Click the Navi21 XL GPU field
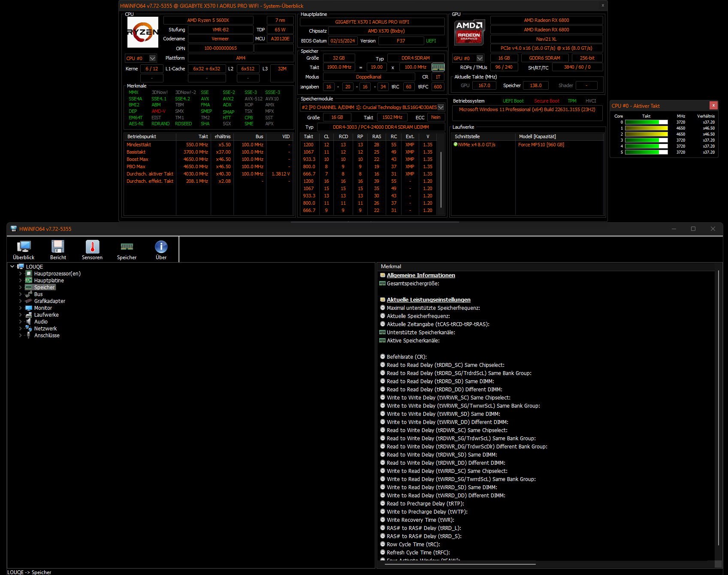Viewport: 728px width, 575px height. click(547, 39)
